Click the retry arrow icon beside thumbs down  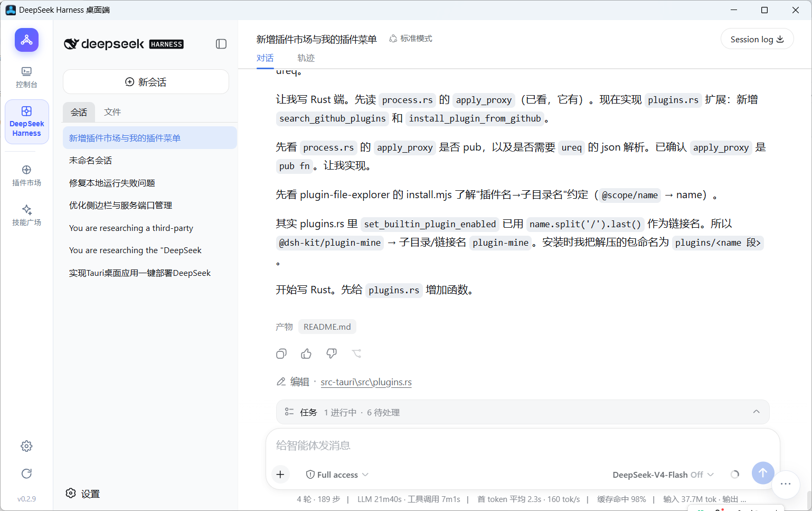tap(357, 354)
